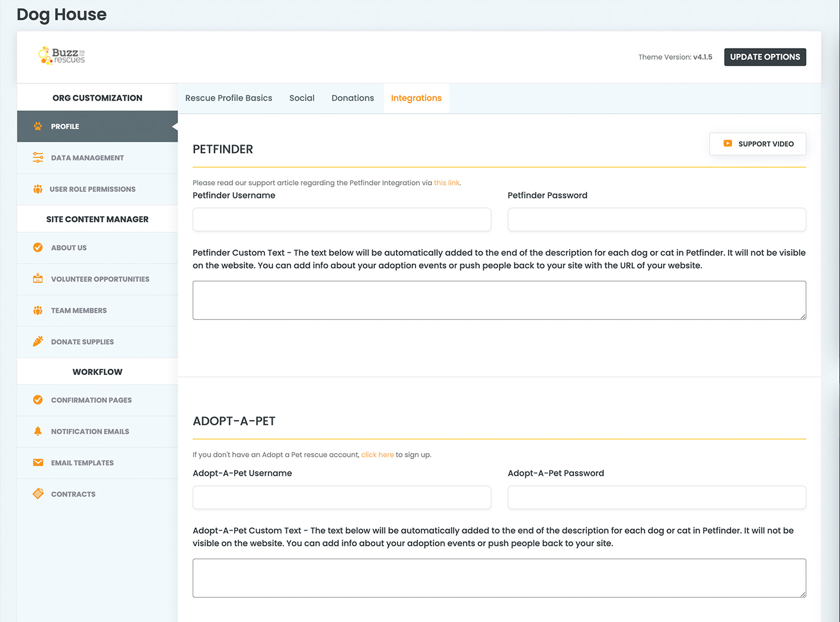
Task: Click the Buzz to Rescues logo
Action: (x=62, y=56)
